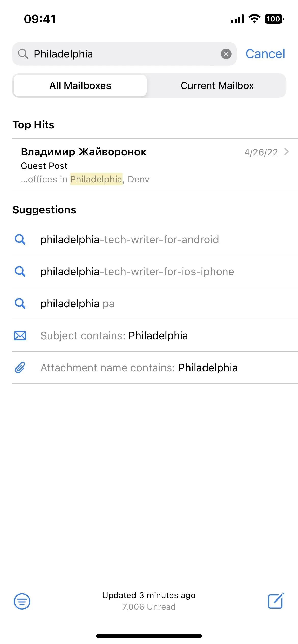
Task: Select suggestion philadelphia-tech-writer-for-android
Action: pos(155,239)
